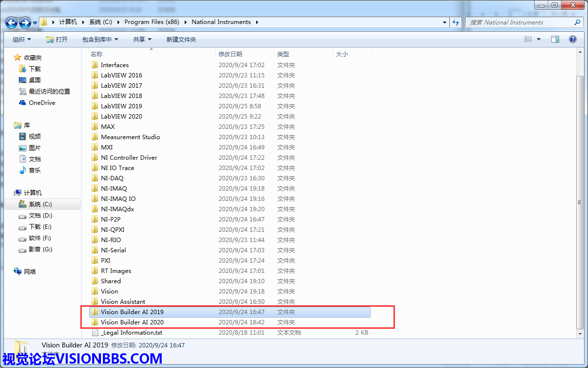Select the LabVIEW 2018 folder name
The height and width of the screenshot is (368, 588).
point(122,96)
